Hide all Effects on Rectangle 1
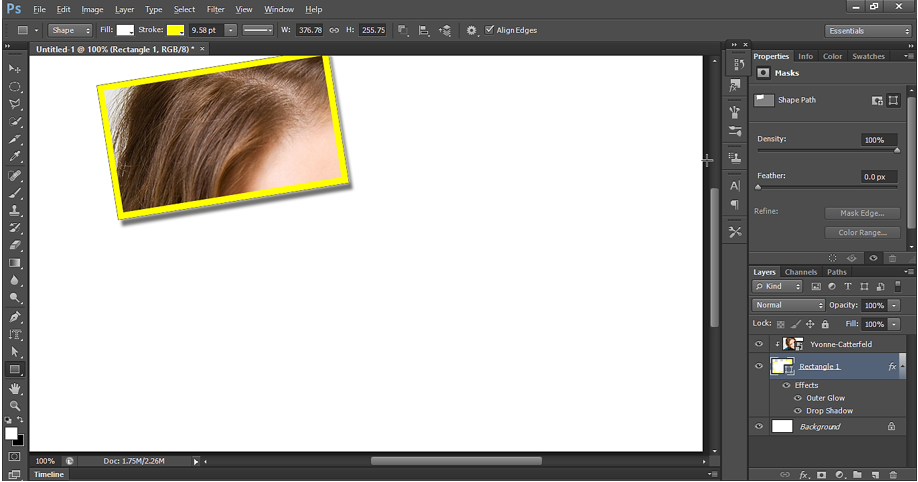918x482 pixels. coord(787,385)
